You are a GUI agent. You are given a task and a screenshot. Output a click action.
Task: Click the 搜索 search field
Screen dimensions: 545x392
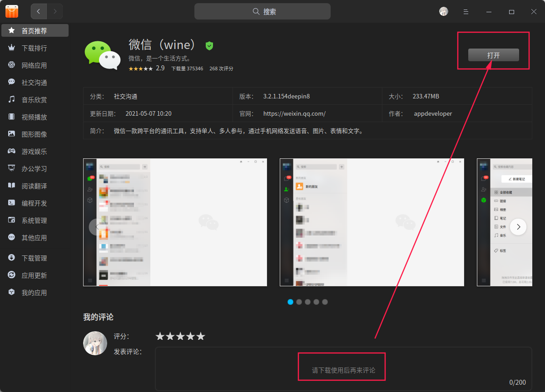(x=263, y=11)
